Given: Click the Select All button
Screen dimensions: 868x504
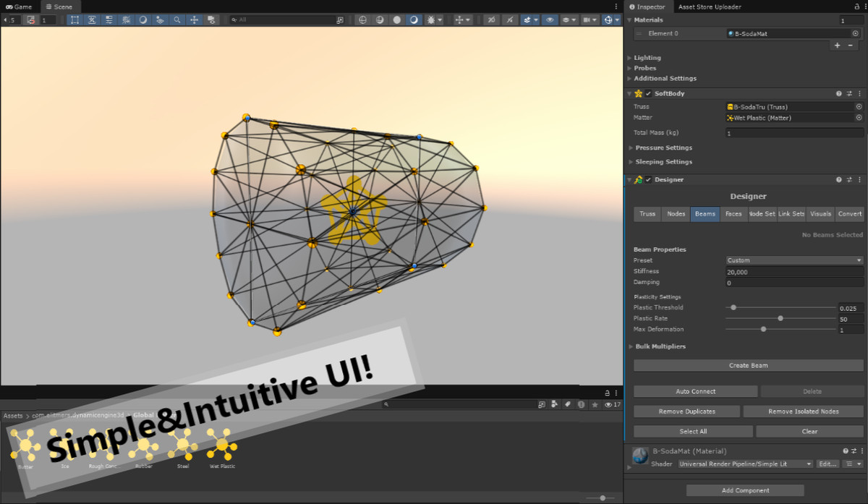Looking at the screenshot, I should pyautogui.click(x=693, y=431).
